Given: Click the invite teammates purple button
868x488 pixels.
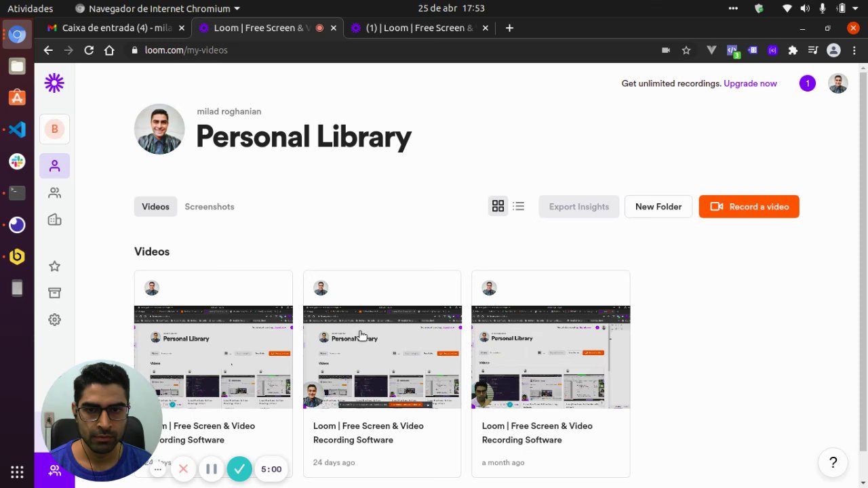Looking at the screenshot, I should pyautogui.click(x=54, y=470).
